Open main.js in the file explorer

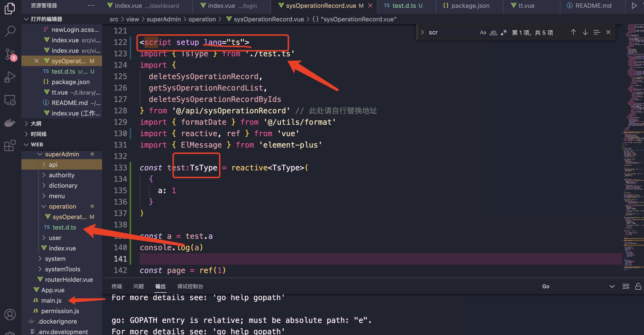click(x=51, y=300)
